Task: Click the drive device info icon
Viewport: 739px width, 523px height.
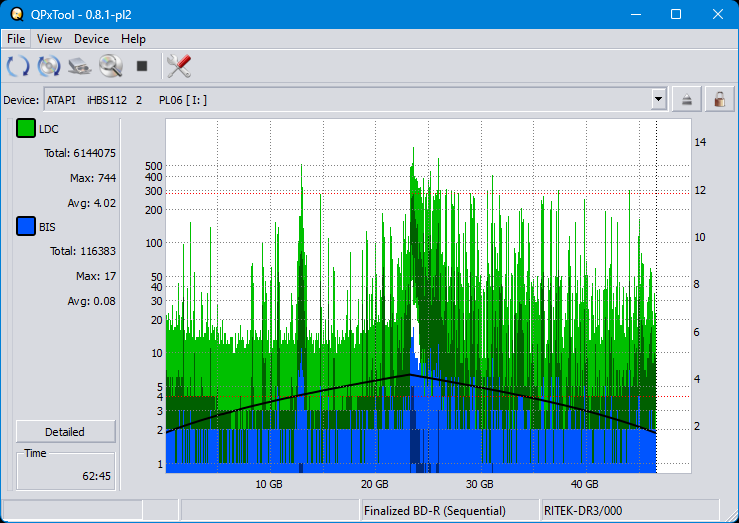Action: (80, 67)
